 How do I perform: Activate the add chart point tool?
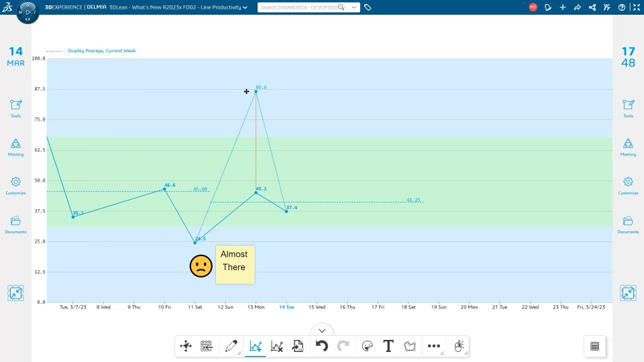pyautogui.click(x=255, y=346)
